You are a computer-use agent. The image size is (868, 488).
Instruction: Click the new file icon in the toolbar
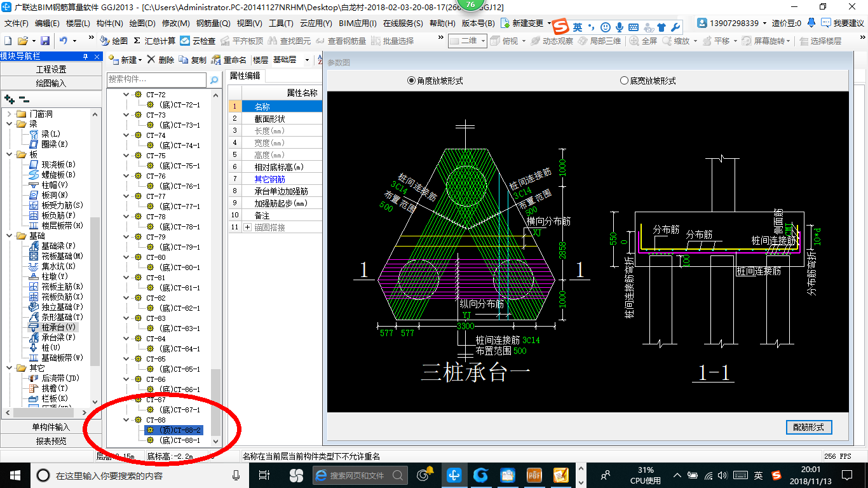coord(7,41)
